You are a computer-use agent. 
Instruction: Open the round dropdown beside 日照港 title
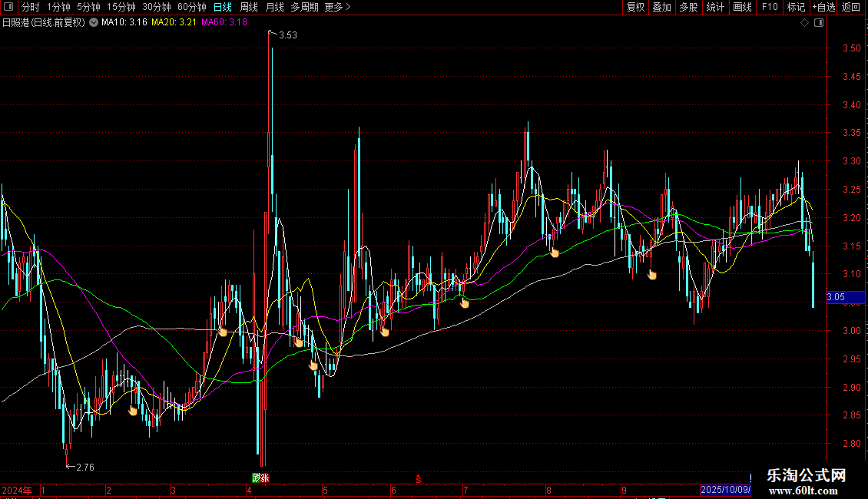pyautogui.click(x=94, y=22)
